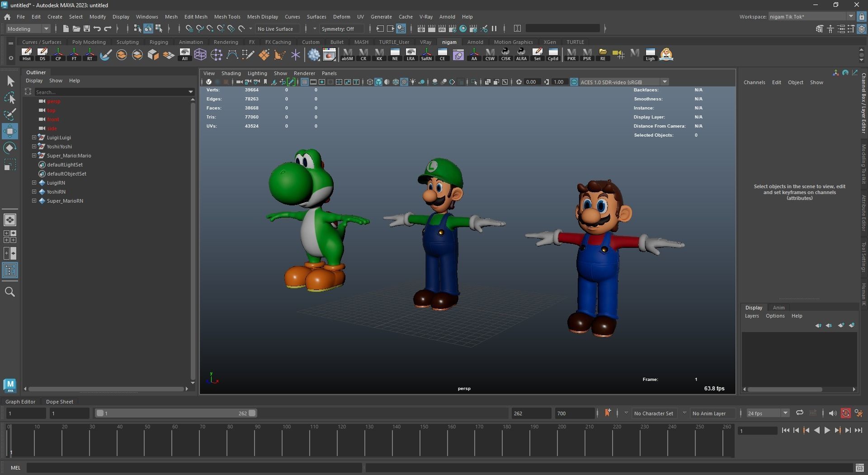Switch to the Arnold shelf tab

[475, 42]
